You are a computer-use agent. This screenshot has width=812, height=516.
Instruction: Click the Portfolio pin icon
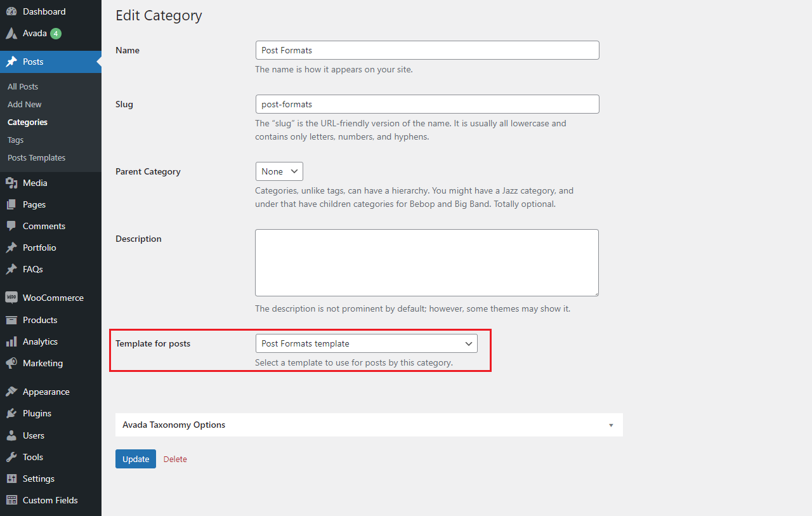(x=11, y=248)
